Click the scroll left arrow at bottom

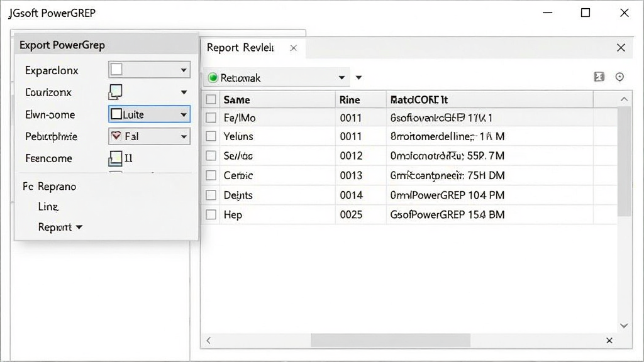(209, 340)
